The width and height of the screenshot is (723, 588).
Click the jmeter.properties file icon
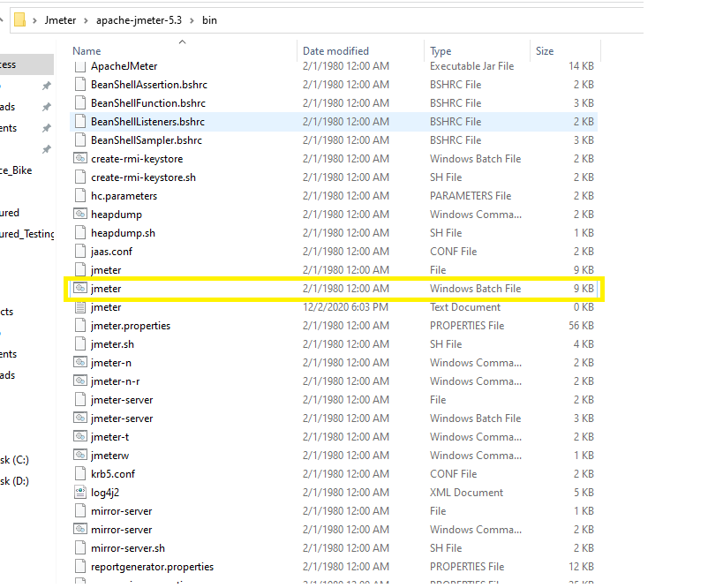point(80,325)
